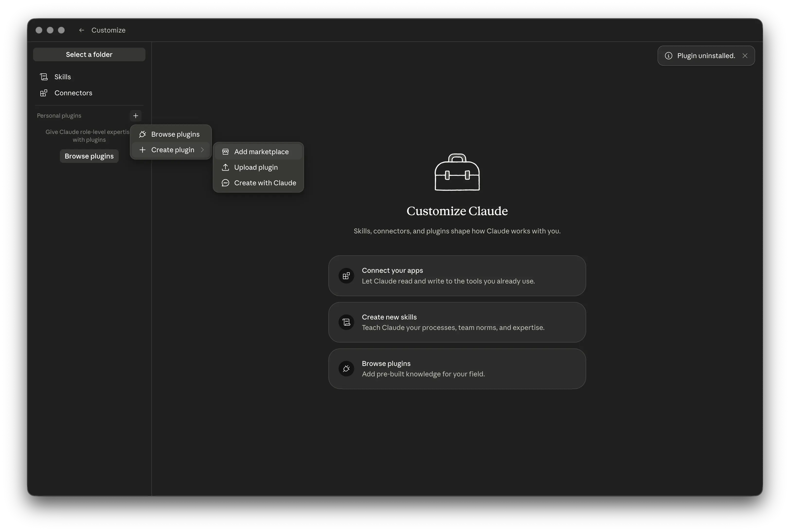Dismiss the Plugin uninstalled notification

745,56
